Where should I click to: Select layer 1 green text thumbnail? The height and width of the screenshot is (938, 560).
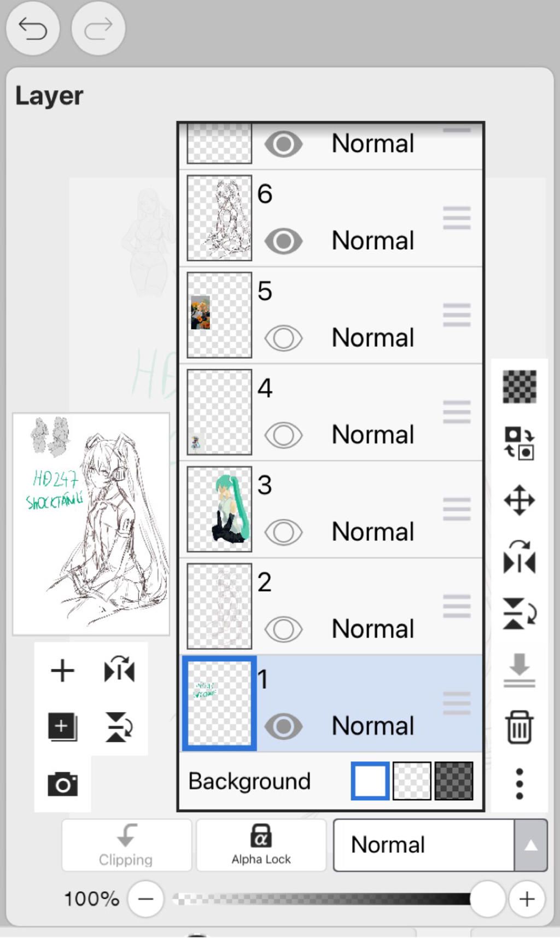[x=219, y=703]
